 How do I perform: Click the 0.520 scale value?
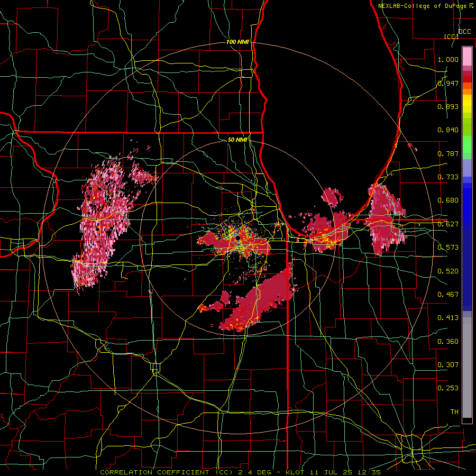pyautogui.click(x=448, y=271)
